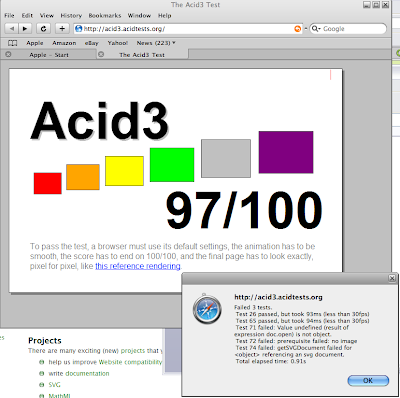This screenshot has height=398, width=400.
Task: Go forward with the right arrow button
Action: (x=25, y=29)
